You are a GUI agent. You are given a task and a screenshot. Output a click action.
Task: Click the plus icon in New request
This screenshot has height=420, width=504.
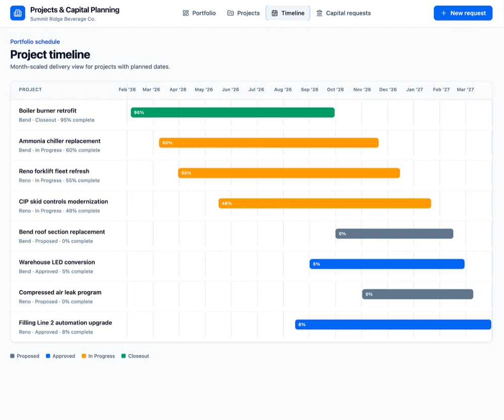pyautogui.click(x=444, y=13)
